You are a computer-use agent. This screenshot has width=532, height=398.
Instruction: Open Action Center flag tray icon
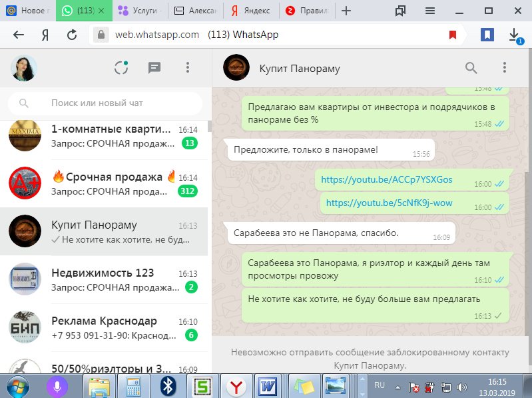click(414, 387)
